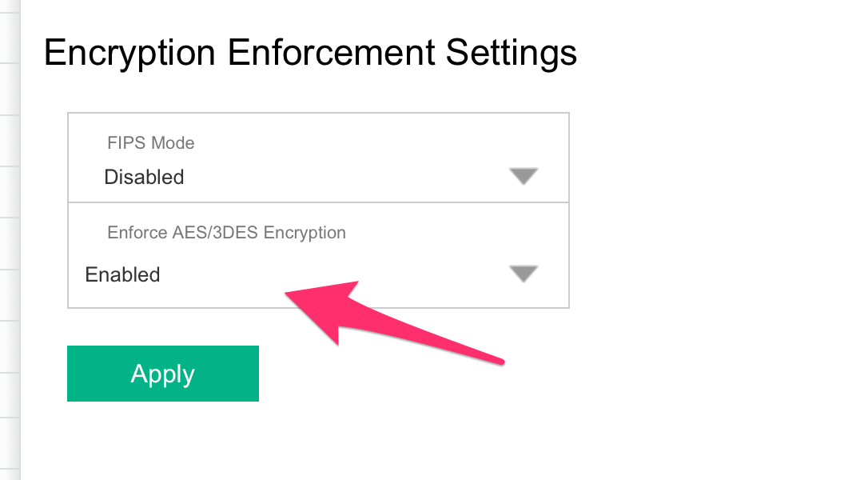Change AES/3DES enforcement from Enabled
The image size is (868, 480).
(x=318, y=255)
